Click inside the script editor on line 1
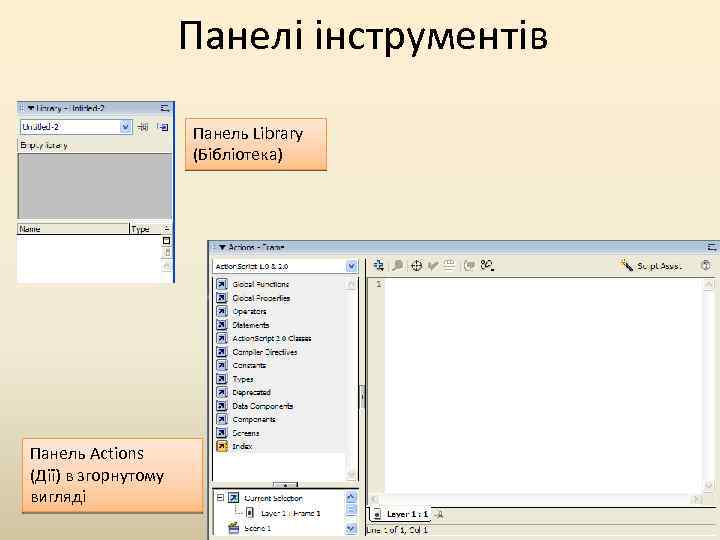Viewport: 720px width, 540px height. point(542,285)
